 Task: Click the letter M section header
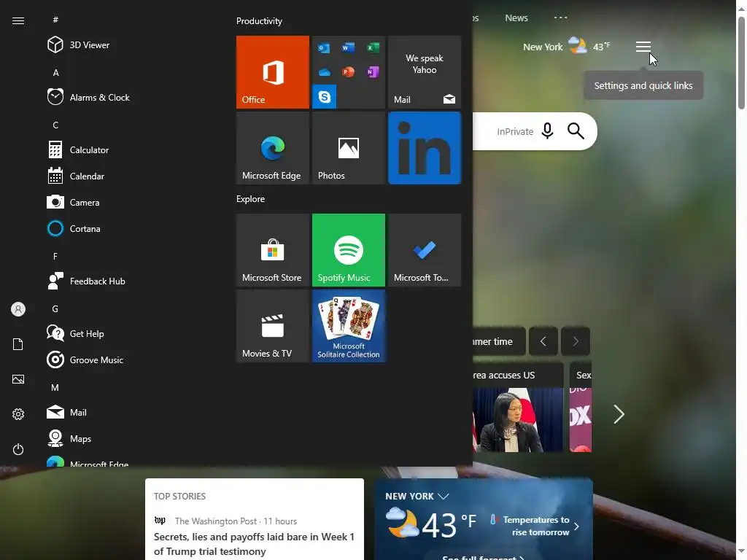(55, 388)
